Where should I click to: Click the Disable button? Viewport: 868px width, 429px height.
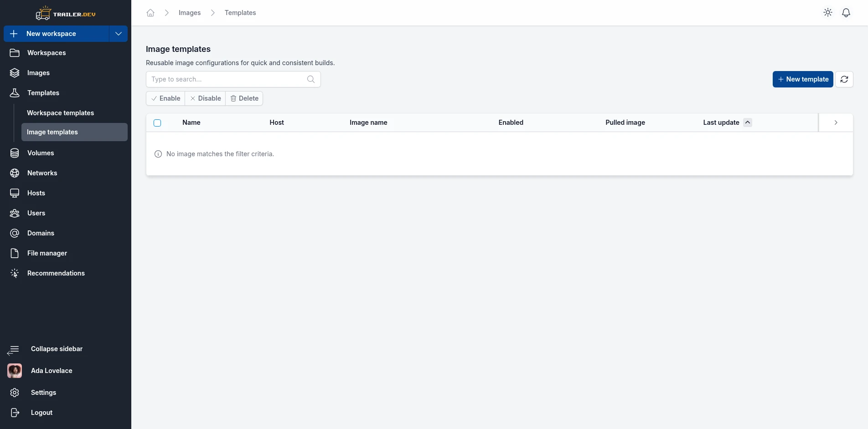tap(205, 98)
